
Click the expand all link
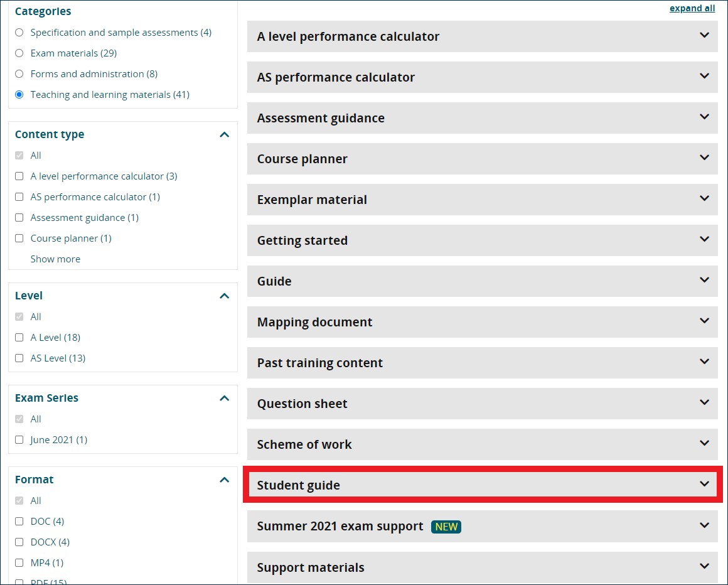[692, 8]
